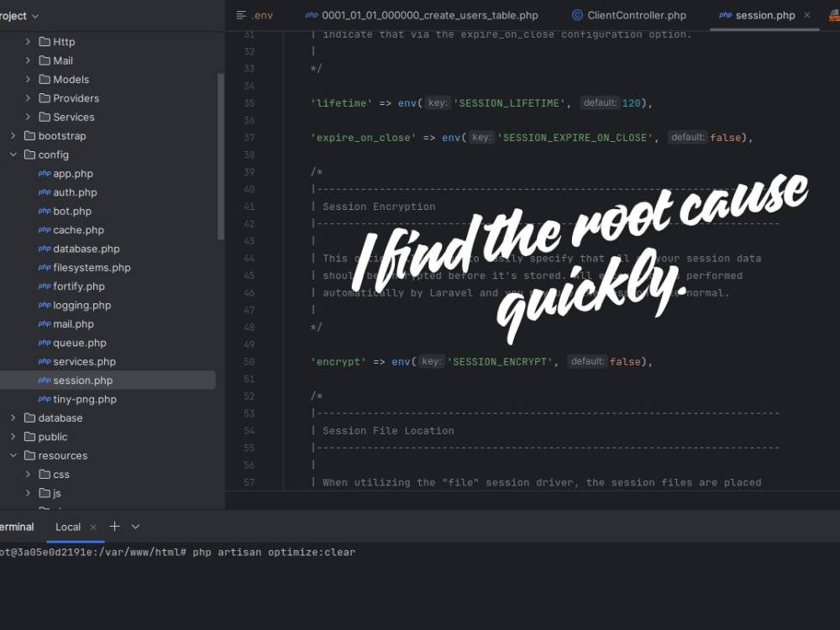Click the Models folder icon
The image size is (840, 630).
coord(45,79)
